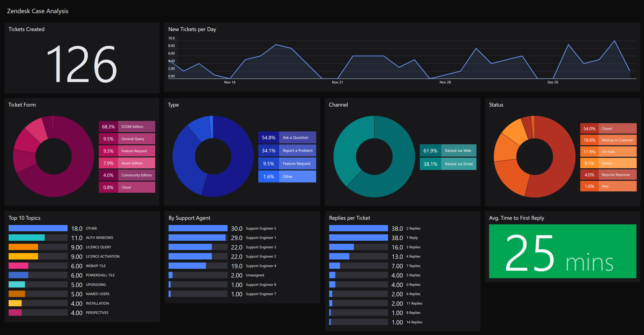Click the Report a Problem legend item

tap(287, 150)
